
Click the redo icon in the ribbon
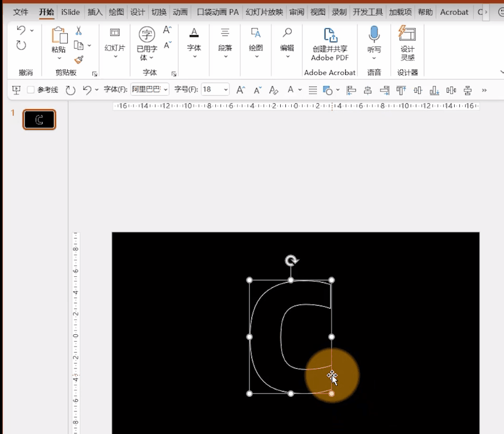pyautogui.click(x=21, y=45)
